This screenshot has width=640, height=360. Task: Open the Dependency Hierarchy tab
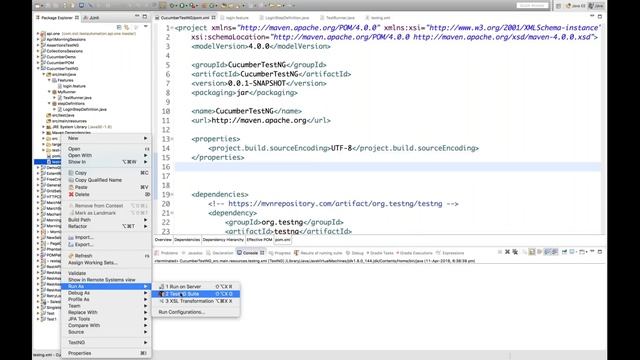click(x=223, y=240)
